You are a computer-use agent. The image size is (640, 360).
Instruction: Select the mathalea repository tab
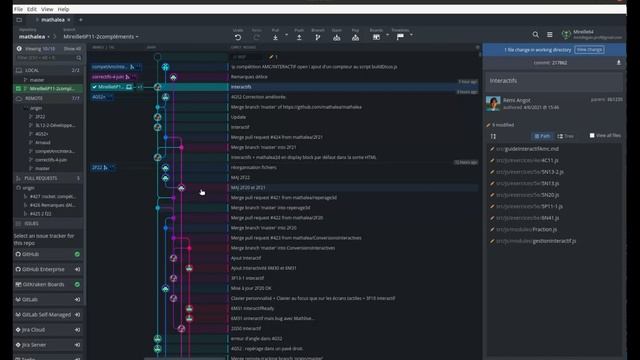53,20
